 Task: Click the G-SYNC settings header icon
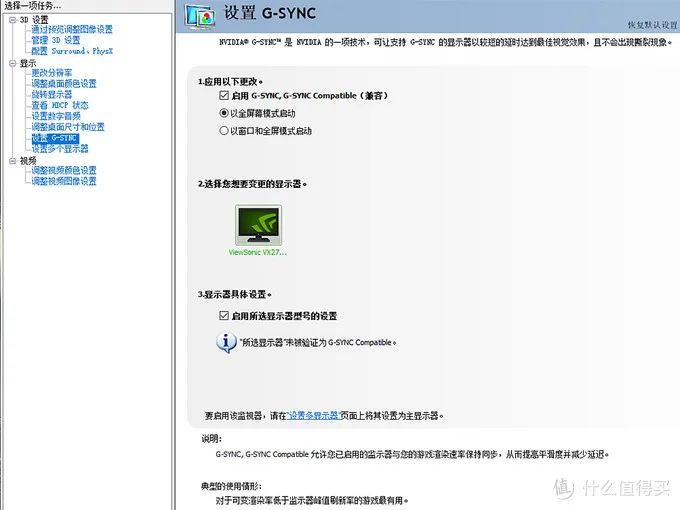click(x=199, y=16)
